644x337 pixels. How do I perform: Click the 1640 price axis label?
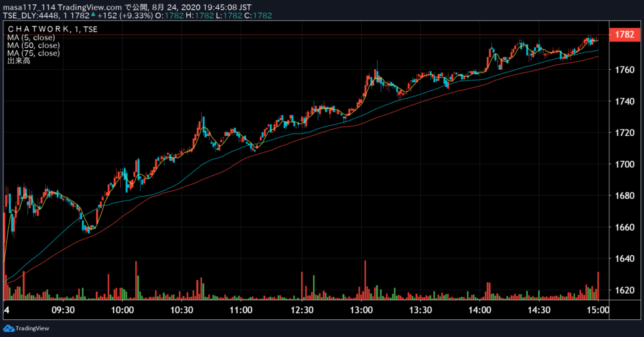click(x=625, y=258)
